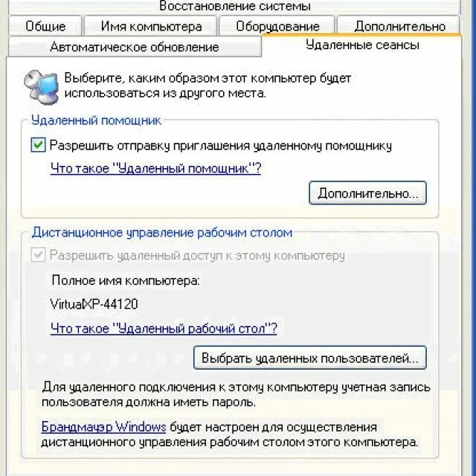The image size is (476, 476).
Task: Click the greyed remote desktop access checkbox
Action: pos(38,254)
